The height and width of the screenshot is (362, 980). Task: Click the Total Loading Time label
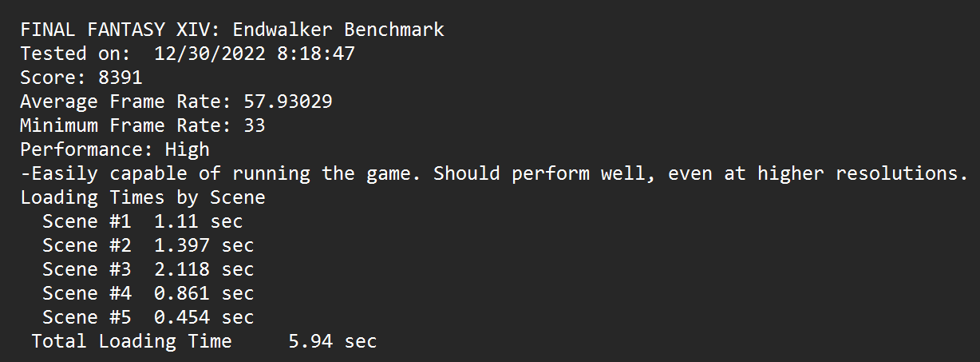pos(132,341)
